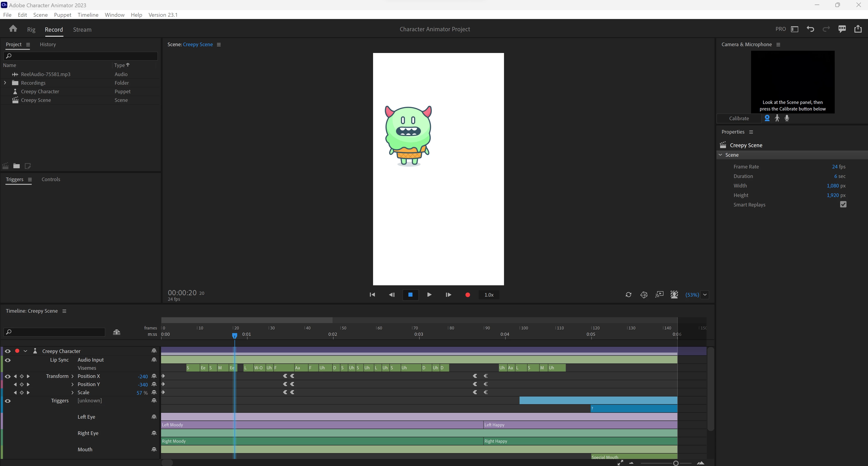Collapse the Scene properties section
This screenshot has height=466, width=868.
720,155
